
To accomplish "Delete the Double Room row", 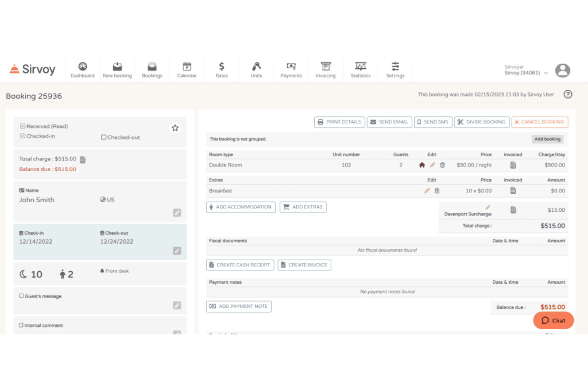I will [442, 165].
